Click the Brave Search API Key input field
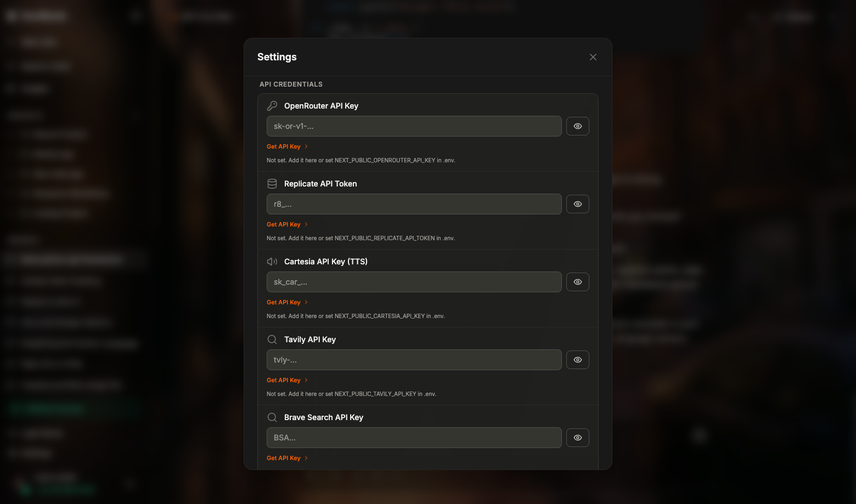 (x=414, y=438)
